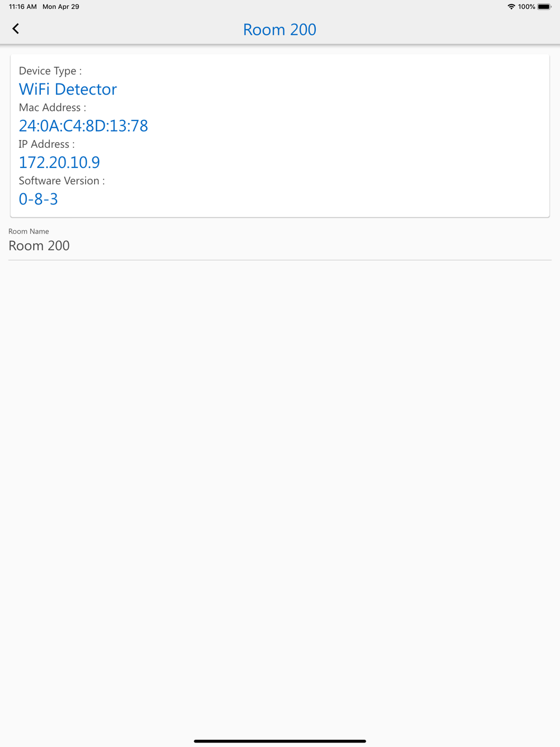This screenshot has height=747, width=560.
Task: Select the WiFi Detector device type text
Action: coord(68,89)
